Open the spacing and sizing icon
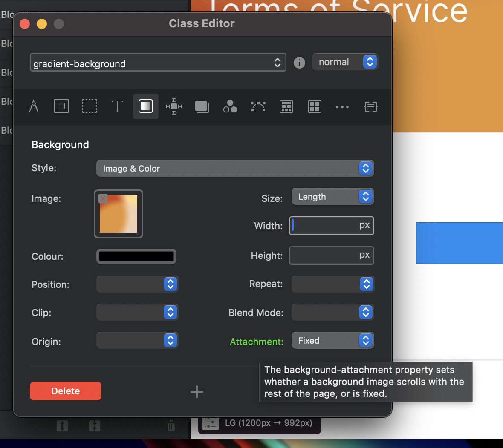Viewport: 503px width, 448px height. (x=174, y=106)
